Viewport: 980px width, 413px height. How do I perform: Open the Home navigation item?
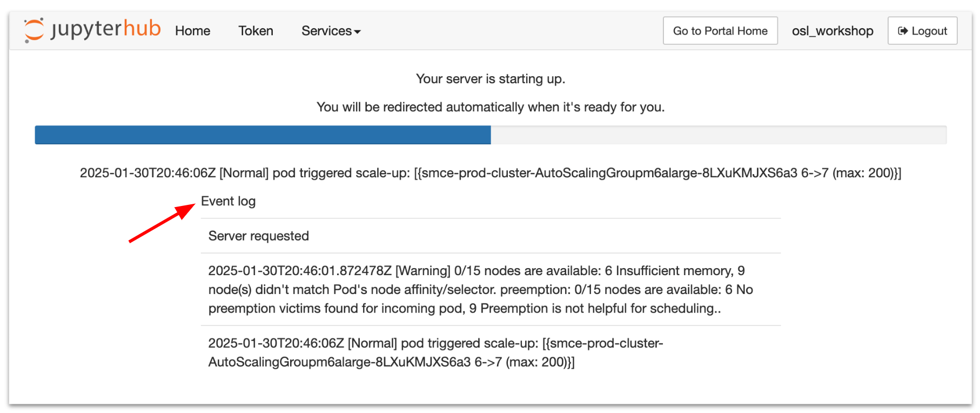[x=192, y=31]
